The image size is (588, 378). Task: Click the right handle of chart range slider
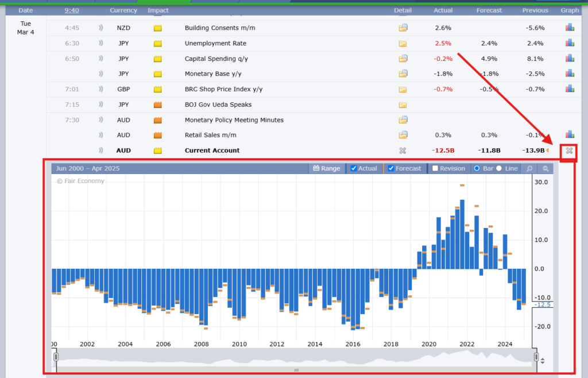pos(536,357)
